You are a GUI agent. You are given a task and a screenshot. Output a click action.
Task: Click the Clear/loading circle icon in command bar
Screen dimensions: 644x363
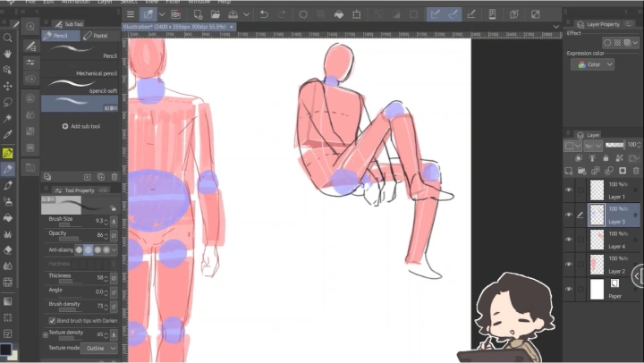coord(303,14)
